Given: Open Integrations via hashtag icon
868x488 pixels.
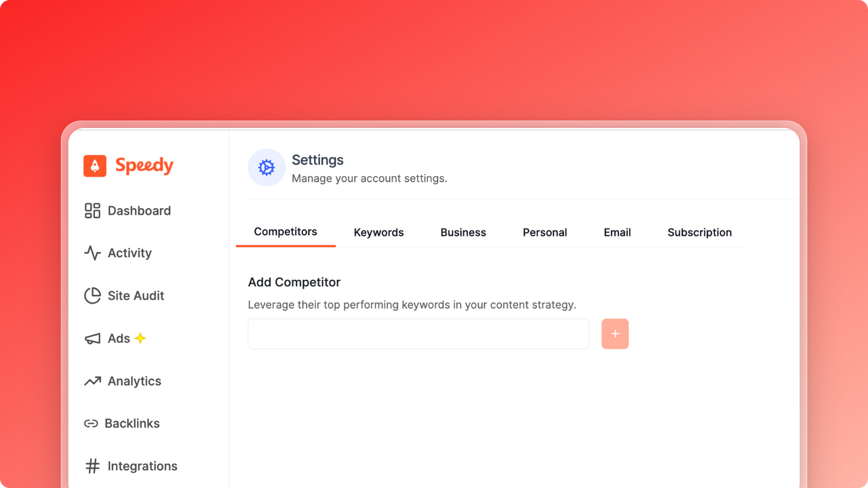Looking at the screenshot, I should (92, 466).
